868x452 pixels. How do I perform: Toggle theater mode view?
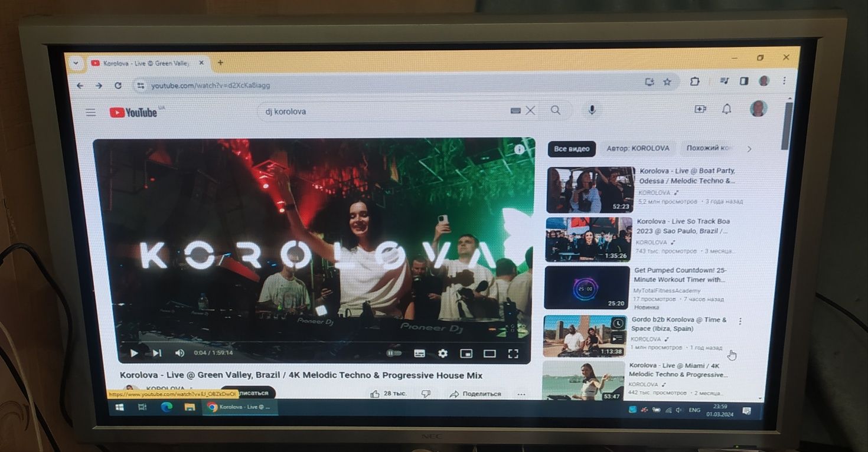[490, 353]
